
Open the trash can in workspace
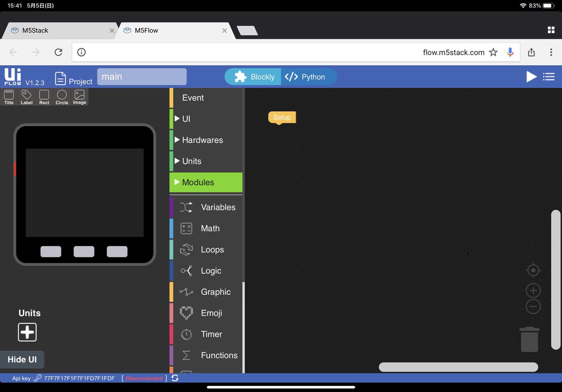point(530,339)
